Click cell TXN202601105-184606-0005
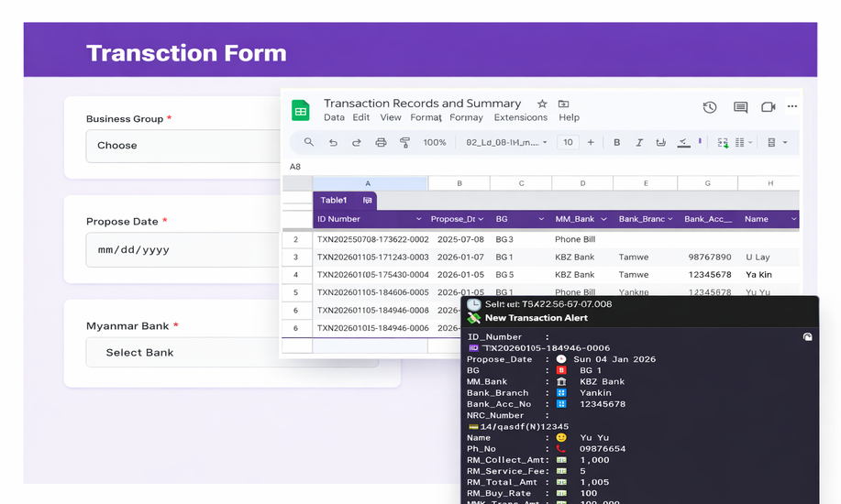 [x=372, y=292]
